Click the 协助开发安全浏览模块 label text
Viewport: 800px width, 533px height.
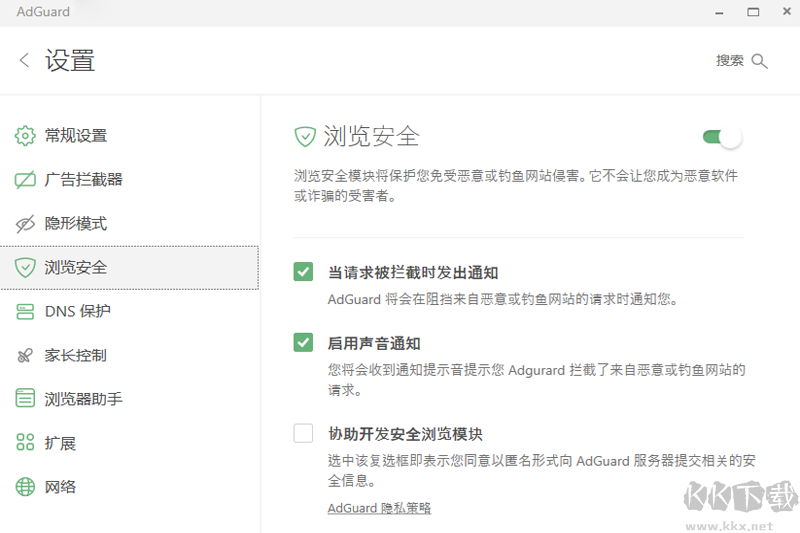pos(405,434)
